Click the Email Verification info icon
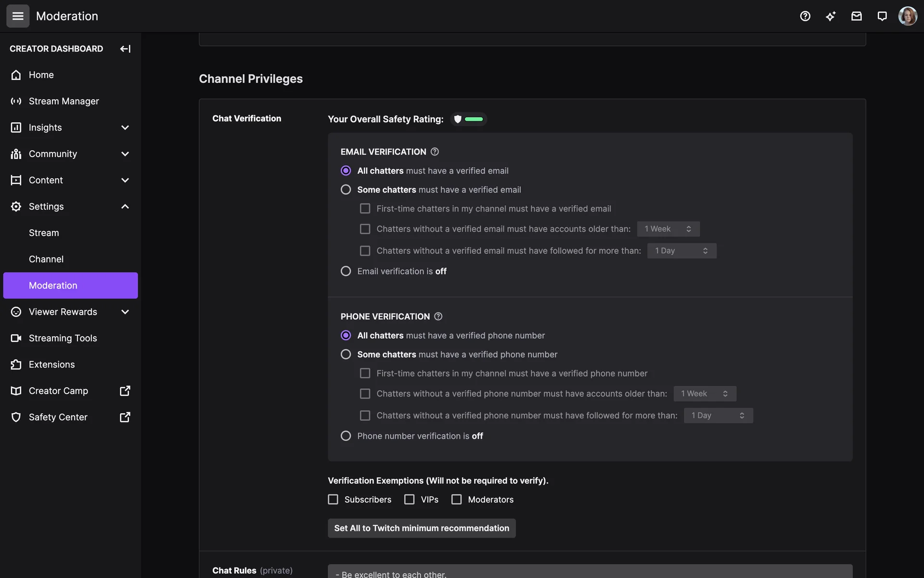Screen dimensions: 924x578 (x=435, y=152)
